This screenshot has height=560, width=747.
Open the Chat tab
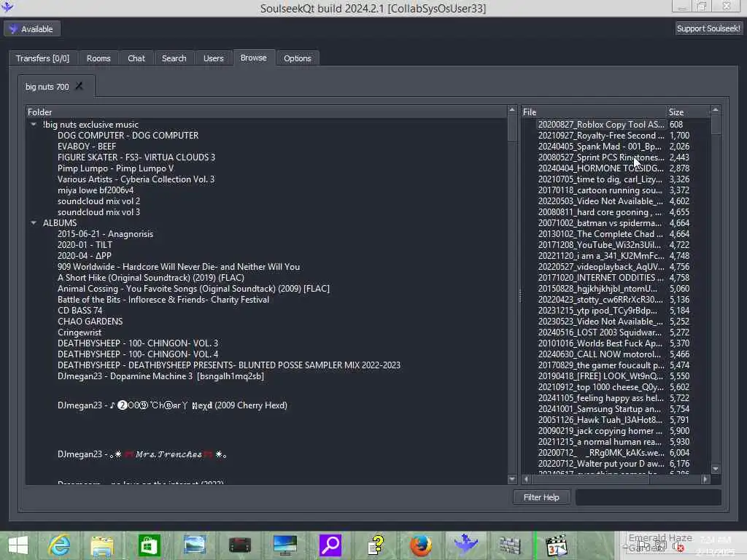(x=136, y=58)
